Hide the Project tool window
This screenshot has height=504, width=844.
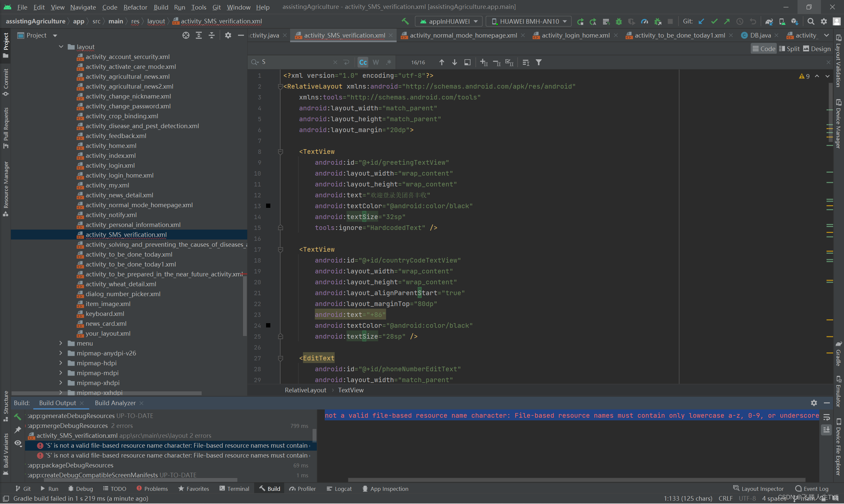click(241, 35)
